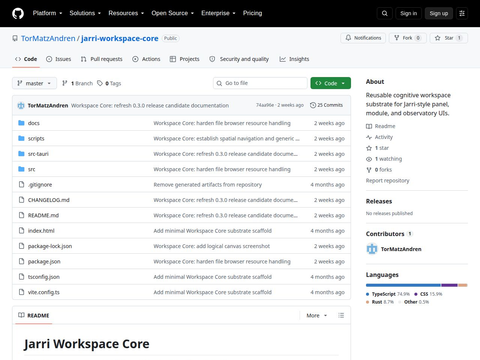Click the vite.config.ts file icon

click(21, 292)
